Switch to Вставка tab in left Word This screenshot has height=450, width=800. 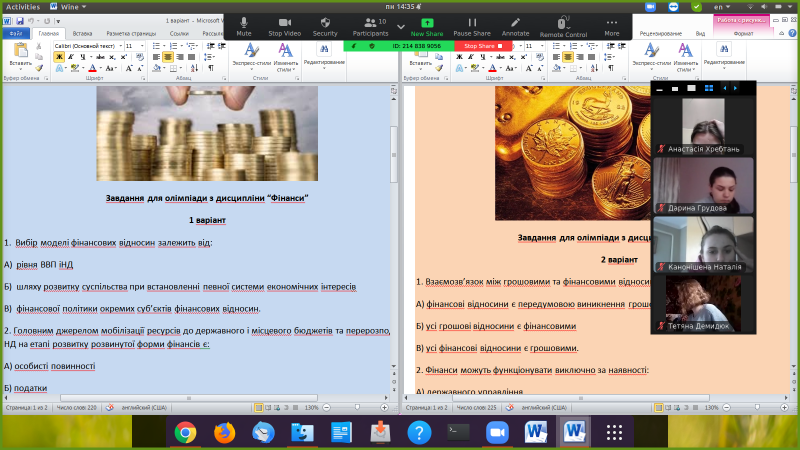click(82, 34)
